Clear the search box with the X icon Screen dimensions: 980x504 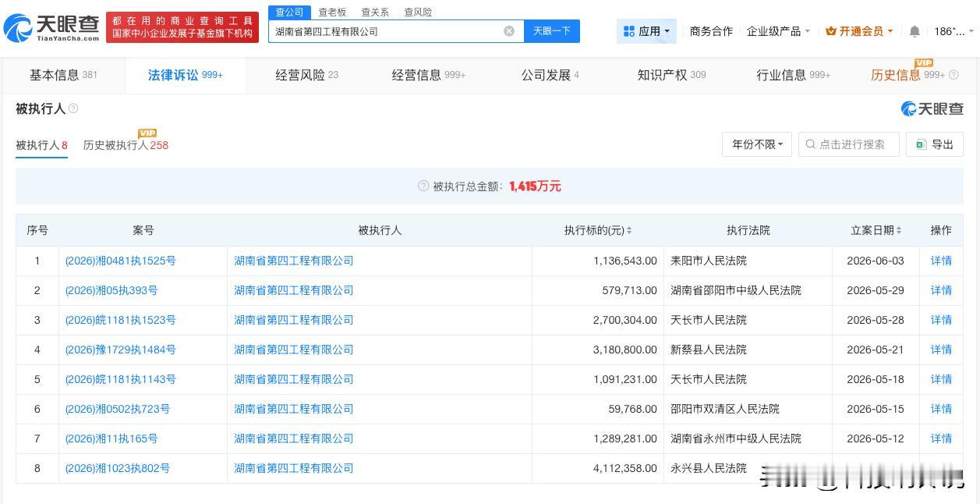tap(509, 31)
